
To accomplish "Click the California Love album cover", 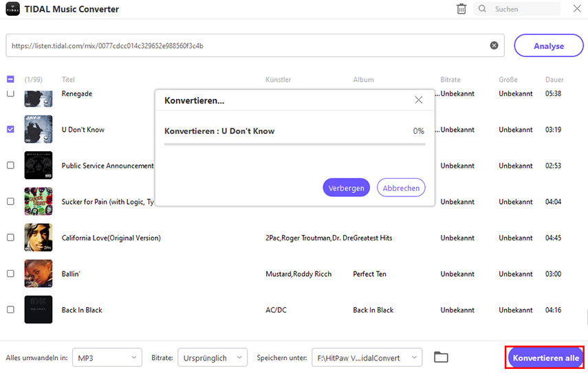I will click(x=39, y=238).
